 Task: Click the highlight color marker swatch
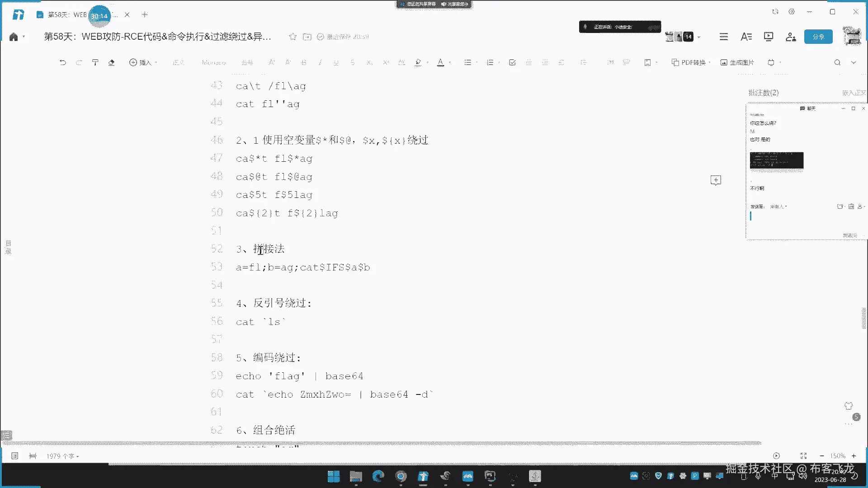click(418, 62)
